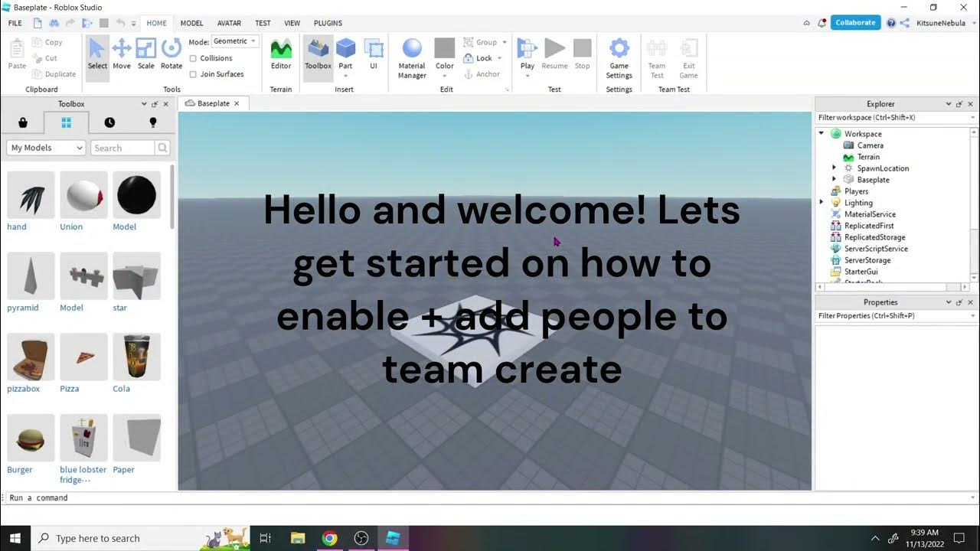Switch to Toolbox Inventory grid tab
This screenshot has width=980, height=551.
click(x=66, y=122)
